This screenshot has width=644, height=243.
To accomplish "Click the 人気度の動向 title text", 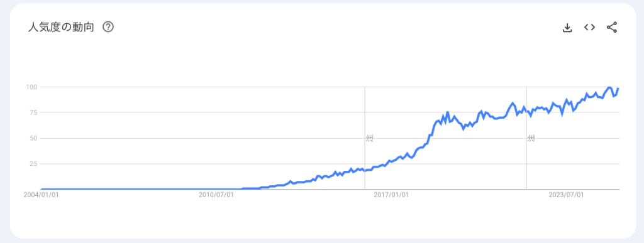I will 61,27.
